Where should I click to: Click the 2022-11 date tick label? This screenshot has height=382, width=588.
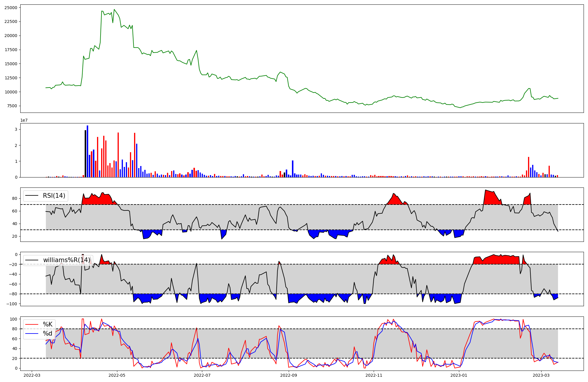point(374,375)
